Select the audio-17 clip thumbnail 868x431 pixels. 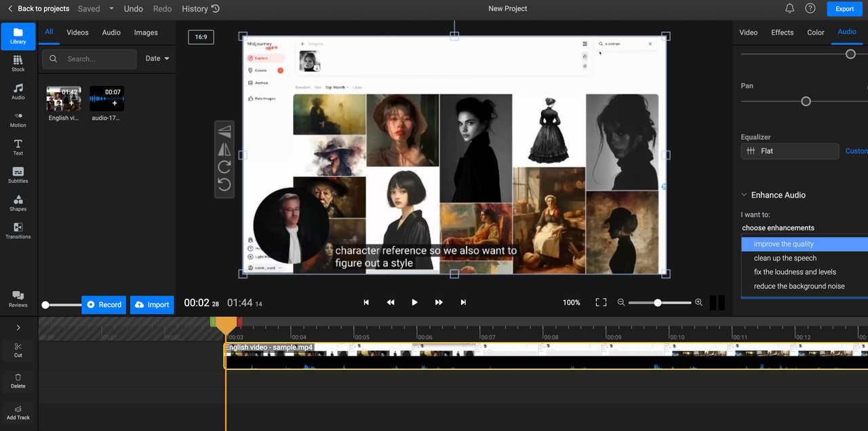(x=107, y=98)
